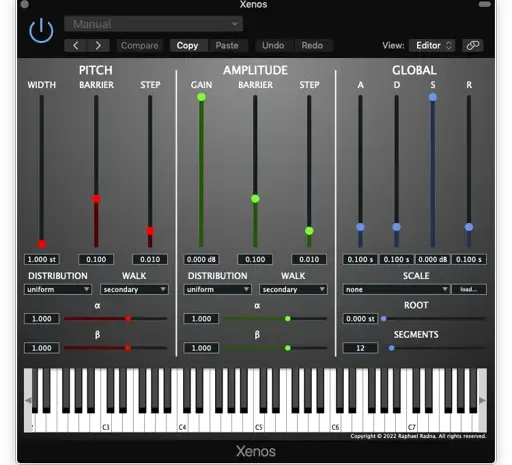Click the Segments 12 value field
Viewport: 512px width, 465px height.
360,348
